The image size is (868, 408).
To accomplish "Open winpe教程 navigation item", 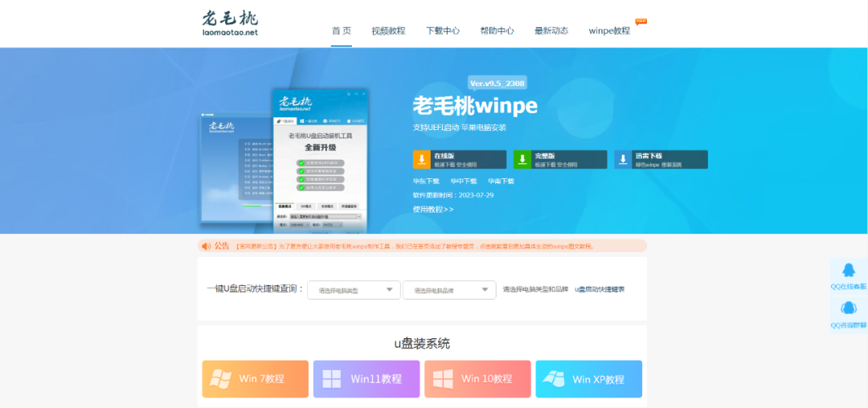I will pyautogui.click(x=609, y=31).
